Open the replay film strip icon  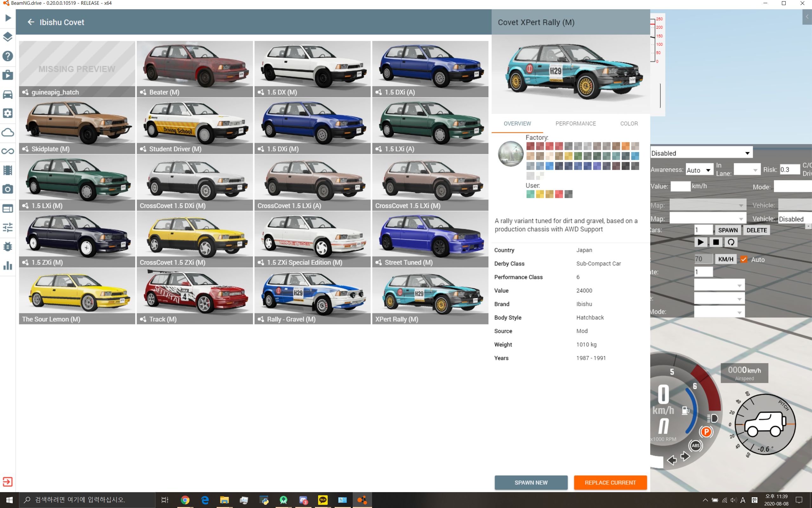pyautogui.click(x=8, y=170)
